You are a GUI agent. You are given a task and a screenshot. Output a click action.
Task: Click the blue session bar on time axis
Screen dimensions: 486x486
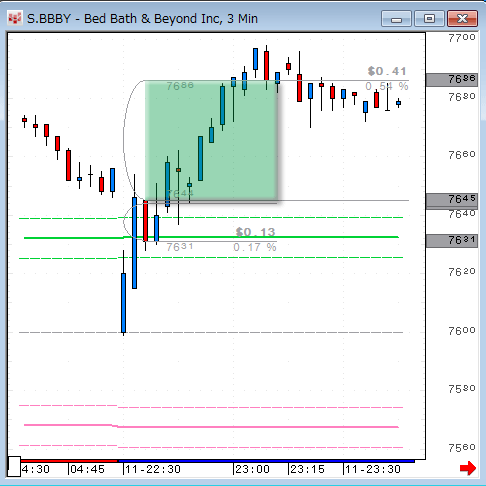(x=266, y=461)
